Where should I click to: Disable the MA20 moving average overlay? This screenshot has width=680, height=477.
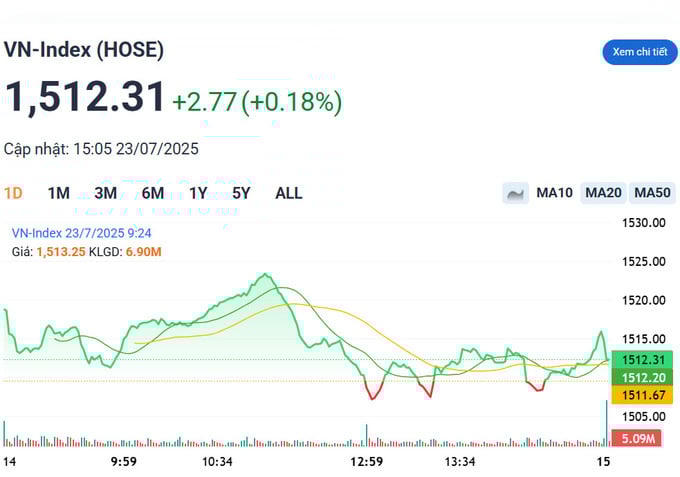click(x=603, y=193)
